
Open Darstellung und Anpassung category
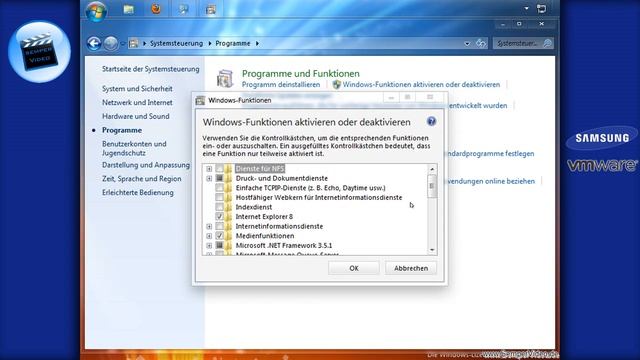point(146,165)
